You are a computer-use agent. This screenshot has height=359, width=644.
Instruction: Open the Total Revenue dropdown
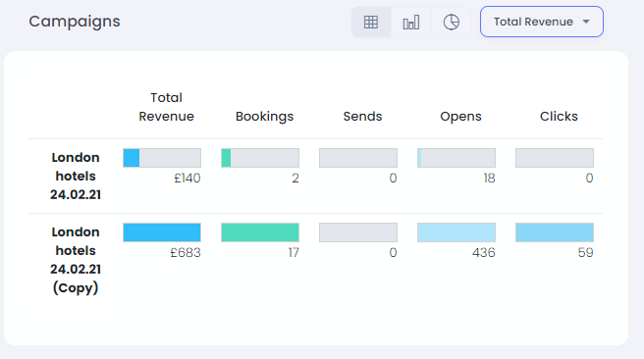pyautogui.click(x=542, y=22)
